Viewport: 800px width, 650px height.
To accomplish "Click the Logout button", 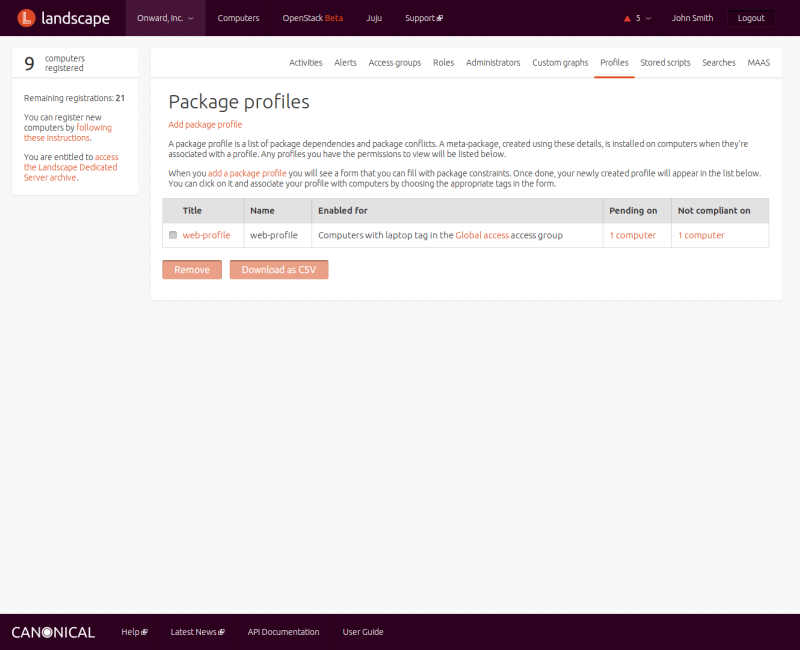I will coord(750,18).
